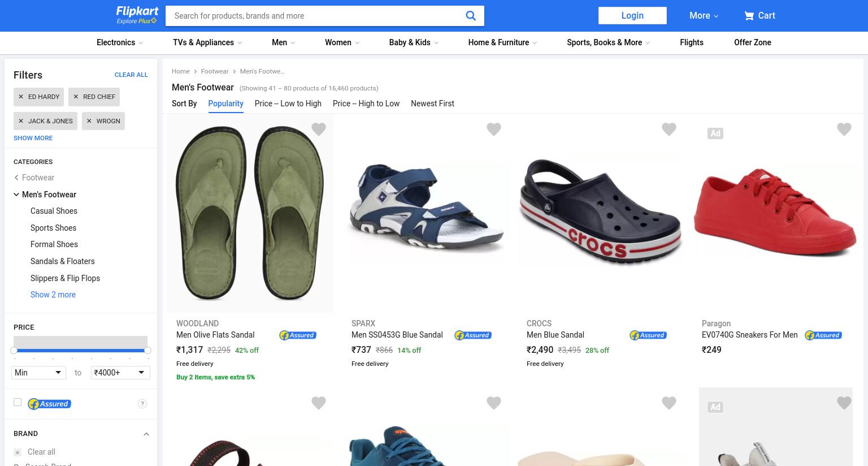Screen dimensions: 868x466
Task: Click the heart icon on second-row first product
Action: pyautogui.click(x=319, y=403)
